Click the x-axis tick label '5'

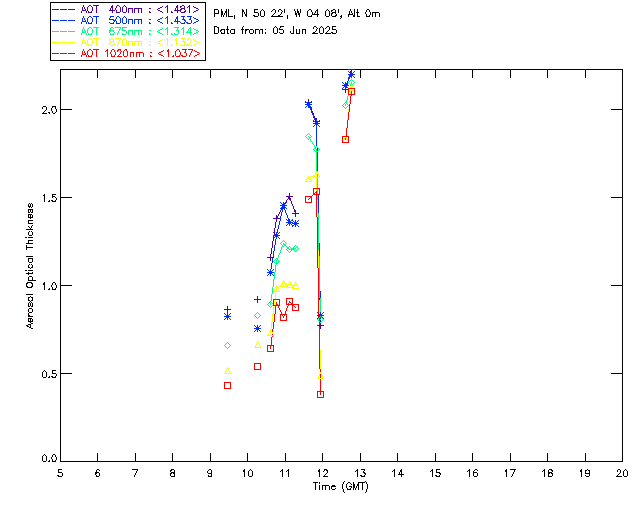click(60, 473)
